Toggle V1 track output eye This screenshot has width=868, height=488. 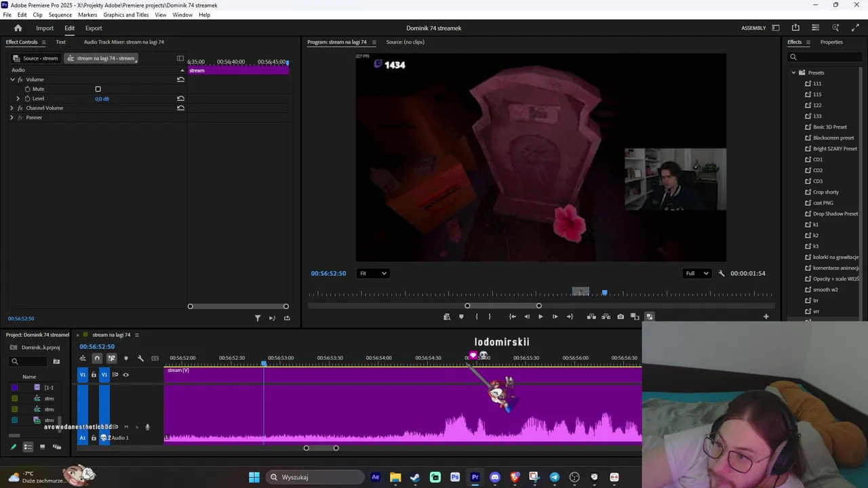point(125,374)
